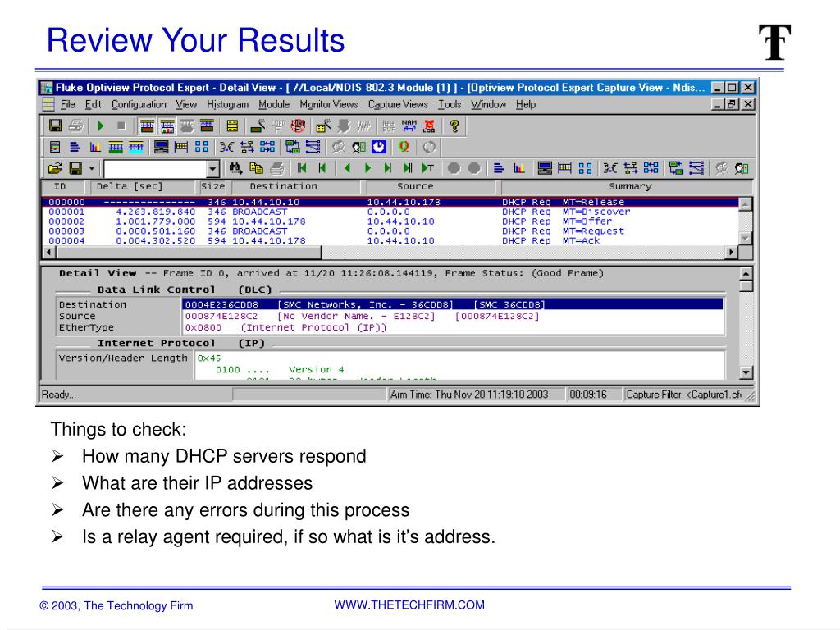Click the yellow filing cabinet icon
The image size is (840, 630).
tap(232, 126)
